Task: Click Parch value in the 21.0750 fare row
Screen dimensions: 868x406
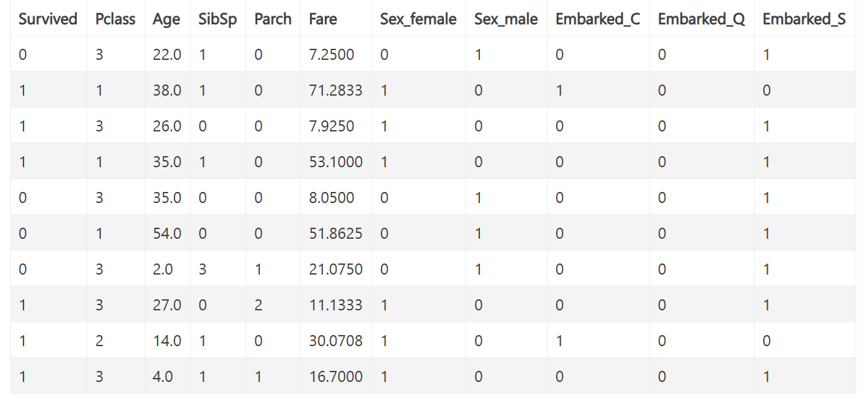Action: 259,269
